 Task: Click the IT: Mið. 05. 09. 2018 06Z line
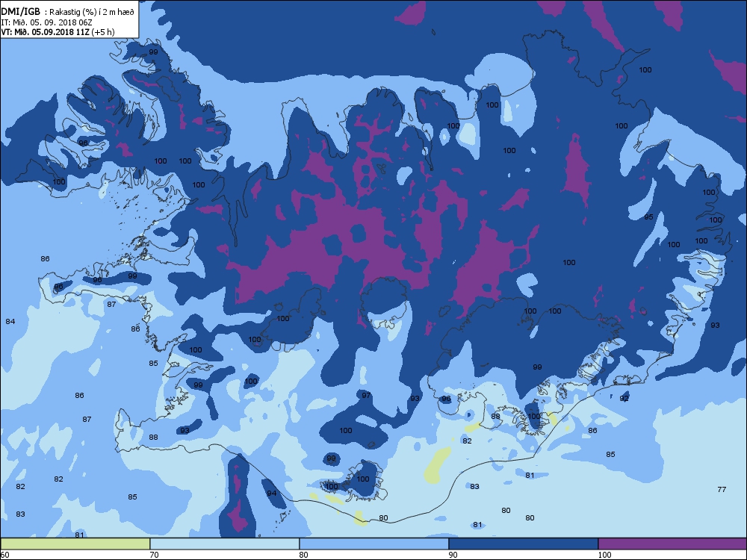click(46, 22)
